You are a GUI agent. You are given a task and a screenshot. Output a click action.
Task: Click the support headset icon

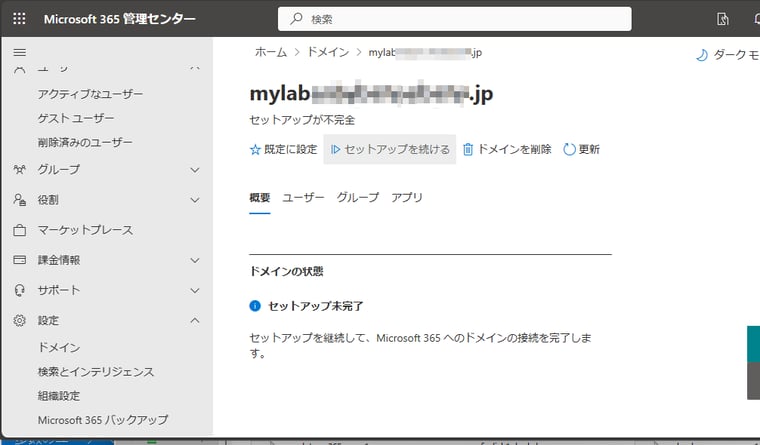click(19, 290)
